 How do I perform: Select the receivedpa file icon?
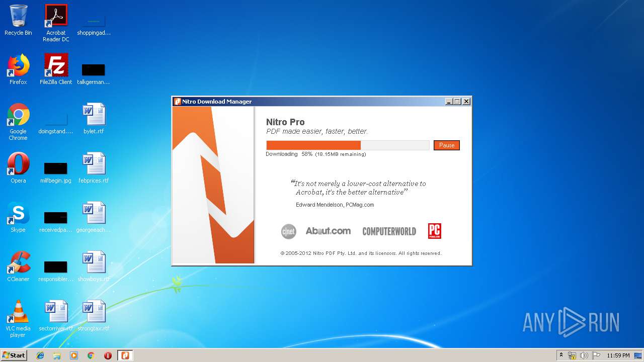[x=56, y=221]
